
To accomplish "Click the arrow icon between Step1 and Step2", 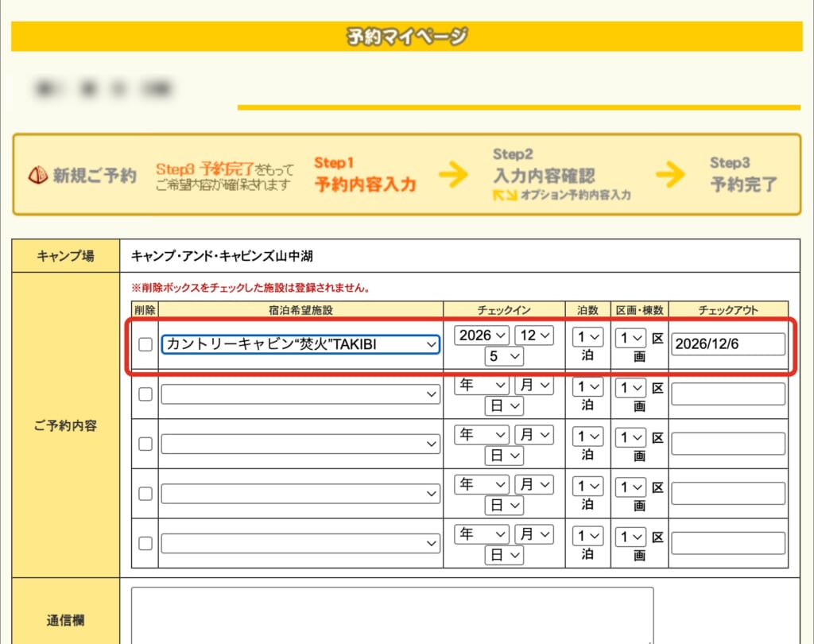I will pyautogui.click(x=453, y=174).
